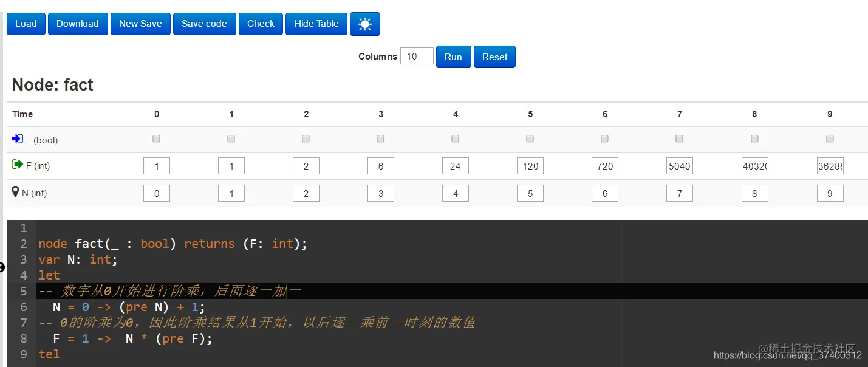Click the N value field showing 3
Image resolution: width=868 pixels, height=367 pixels.
pyautogui.click(x=380, y=193)
